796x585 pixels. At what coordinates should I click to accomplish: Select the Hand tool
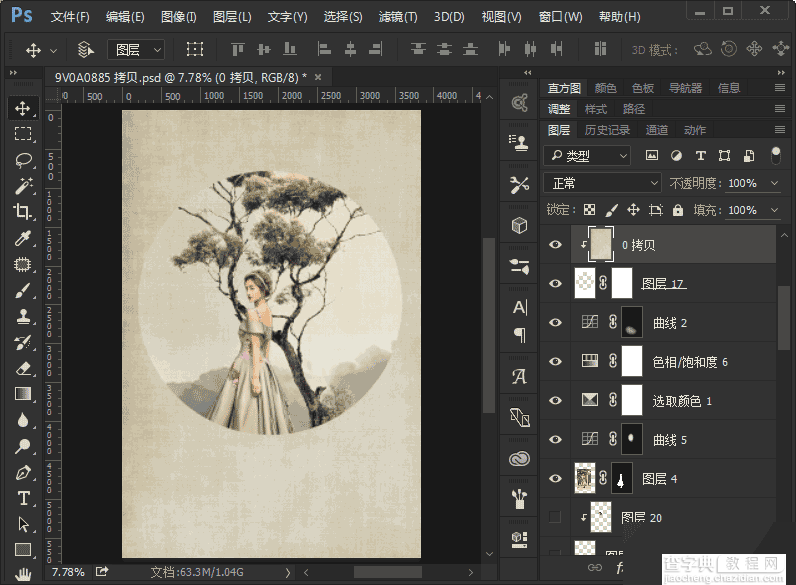[x=22, y=574]
